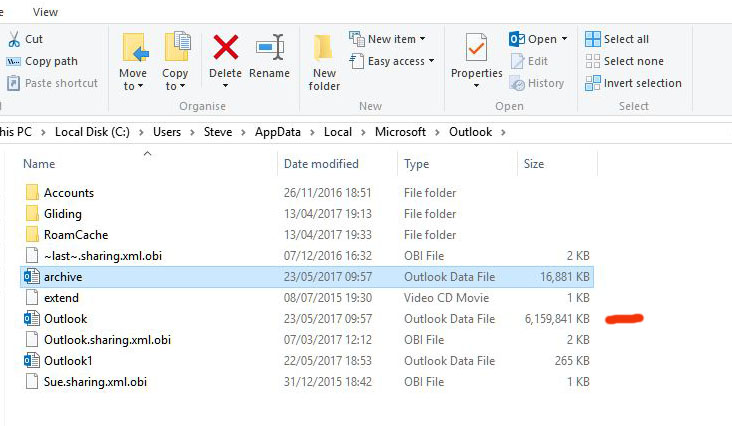Image resolution: width=732 pixels, height=426 pixels.
Task: Navigate to Microsoft breadcrumb
Action: coord(401,132)
